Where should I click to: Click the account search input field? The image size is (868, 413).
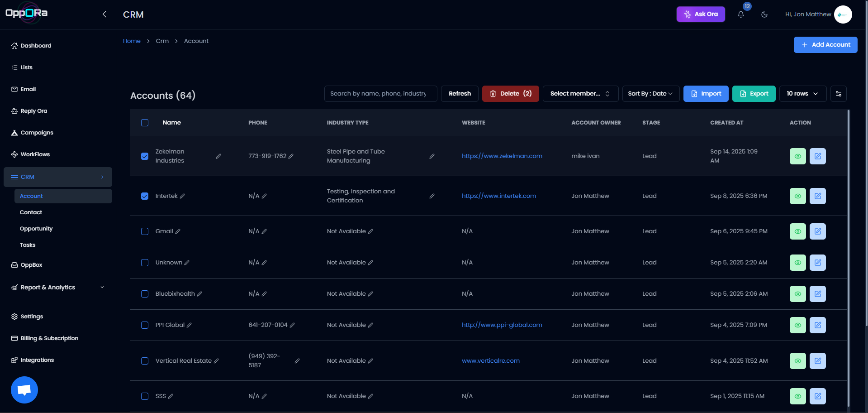pos(380,94)
